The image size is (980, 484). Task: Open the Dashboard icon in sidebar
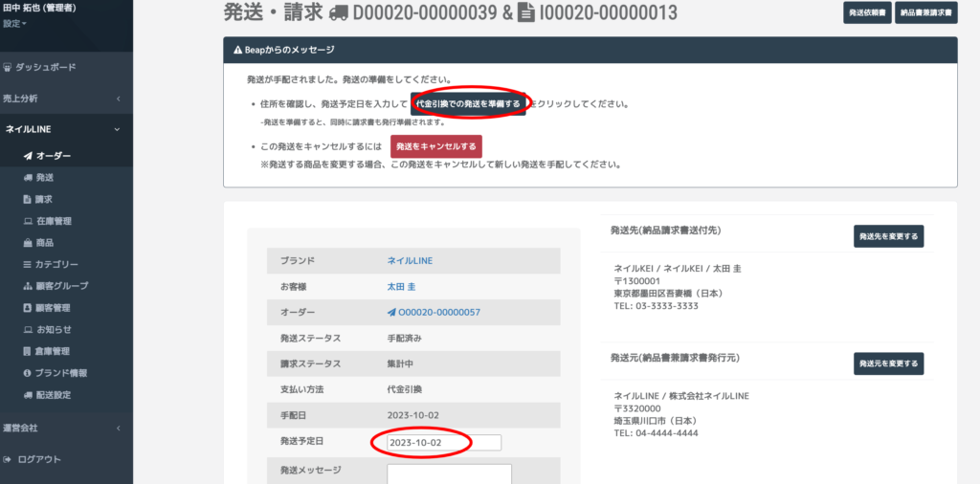click(9, 68)
